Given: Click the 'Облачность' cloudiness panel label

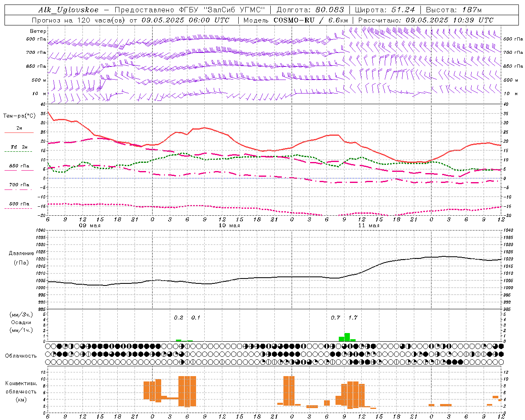Looking at the screenshot, I should (x=21, y=356).
